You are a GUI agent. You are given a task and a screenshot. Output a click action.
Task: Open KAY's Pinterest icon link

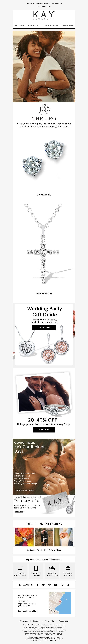(49, 585)
